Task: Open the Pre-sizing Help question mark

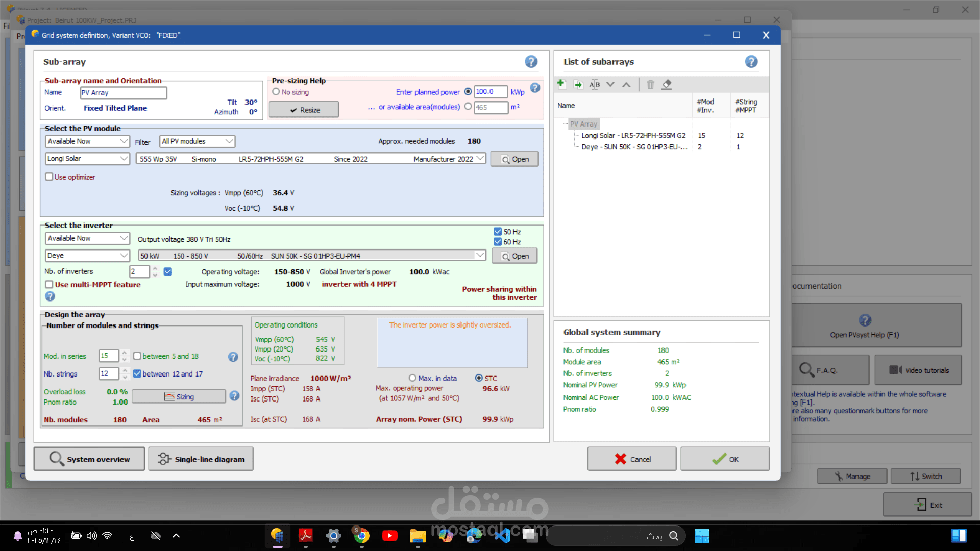Action: [535, 88]
